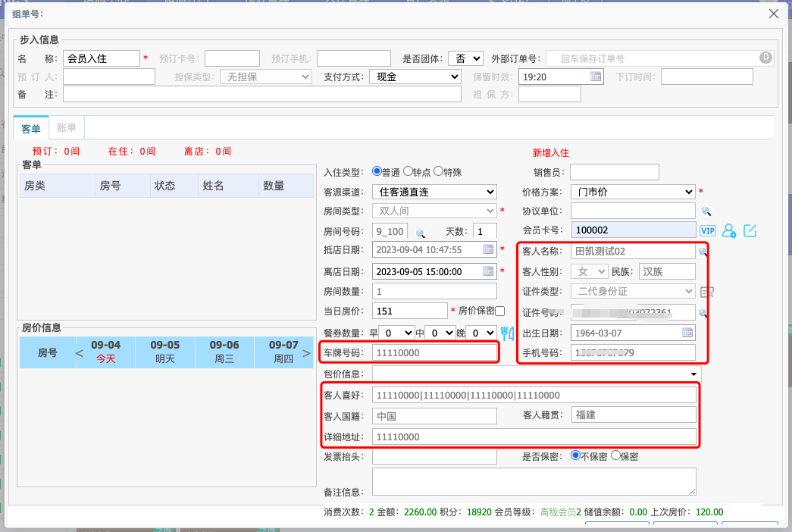This screenshot has width=792, height=532.
Task: Click the 天数 input field
Action: tap(485, 231)
